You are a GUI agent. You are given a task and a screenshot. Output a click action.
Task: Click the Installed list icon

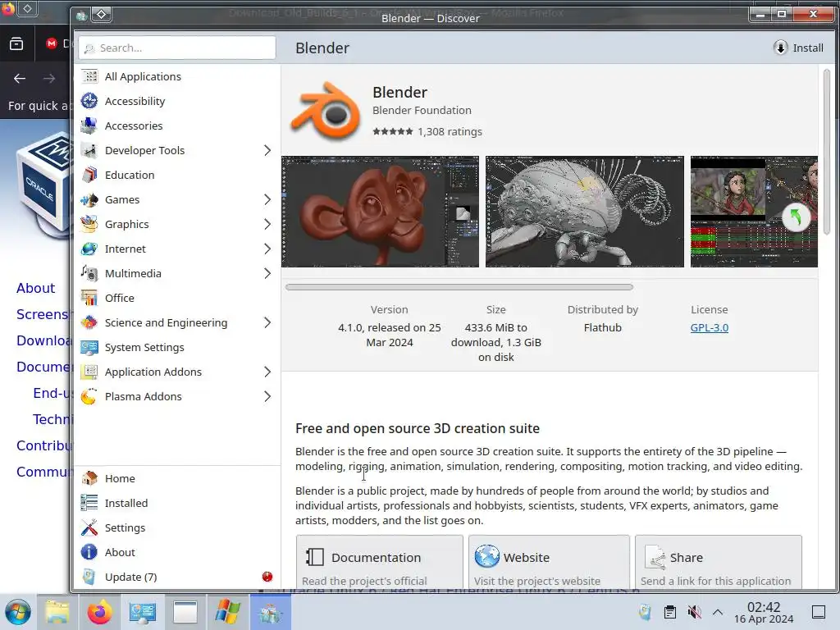pos(89,503)
